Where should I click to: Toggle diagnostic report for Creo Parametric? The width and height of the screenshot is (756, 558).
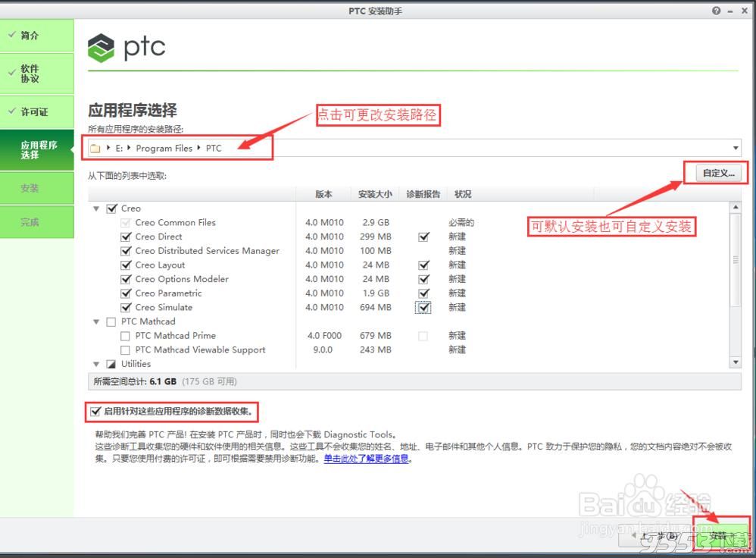coord(423,293)
